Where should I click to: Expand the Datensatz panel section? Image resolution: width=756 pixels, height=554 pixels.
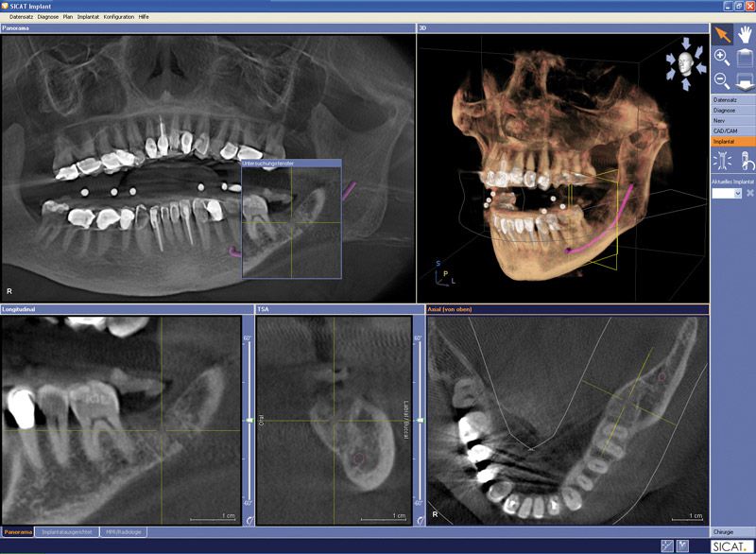coord(732,99)
